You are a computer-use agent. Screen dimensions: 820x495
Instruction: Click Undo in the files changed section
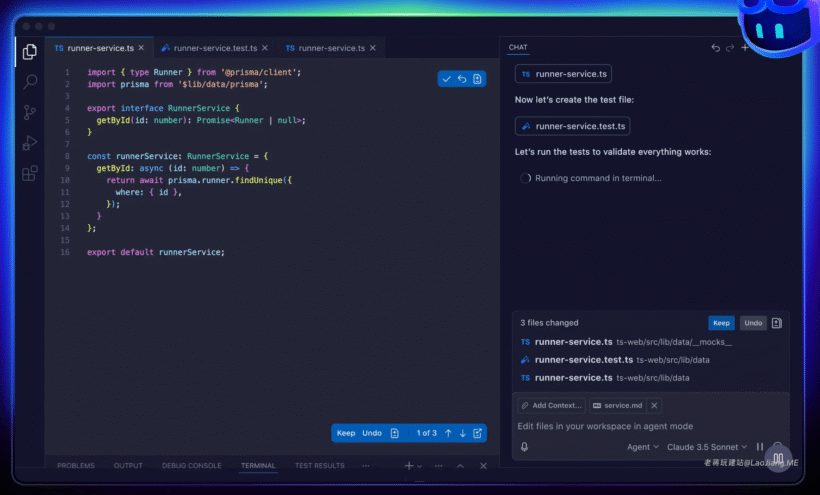753,323
